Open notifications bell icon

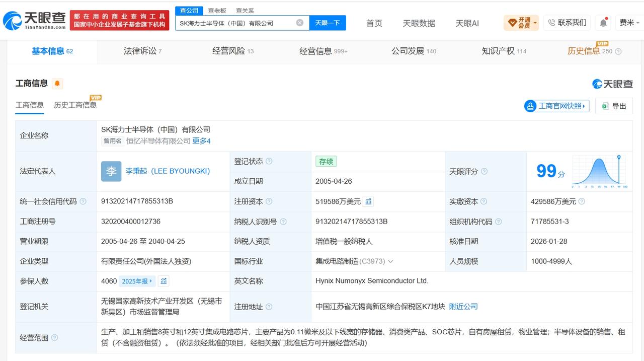[603, 23]
